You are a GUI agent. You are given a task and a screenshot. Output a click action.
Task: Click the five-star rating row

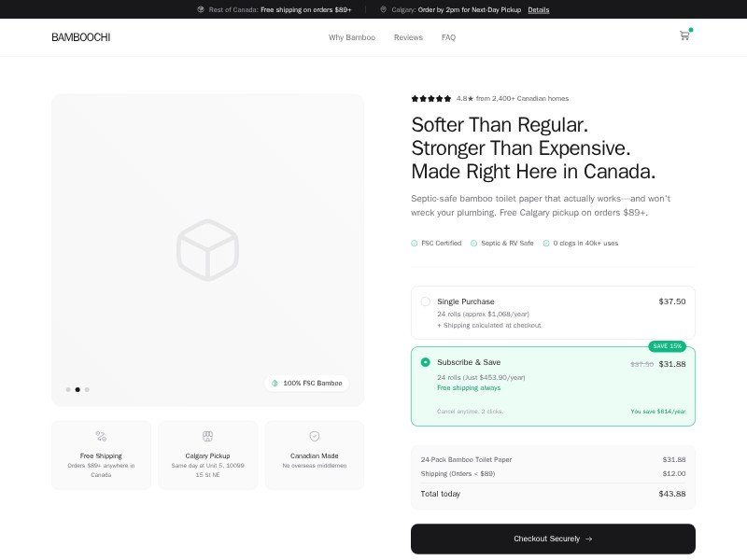click(431, 98)
